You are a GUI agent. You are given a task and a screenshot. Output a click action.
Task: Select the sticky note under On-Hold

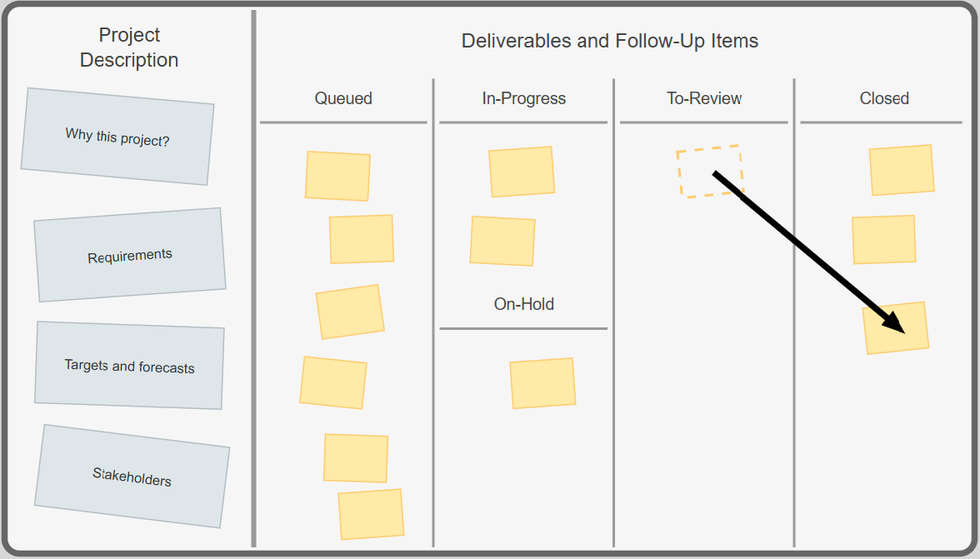point(542,383)
